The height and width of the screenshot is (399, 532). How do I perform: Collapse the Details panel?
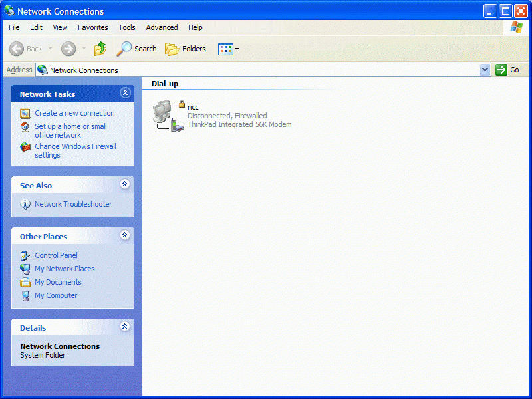[x=125, y=327]
